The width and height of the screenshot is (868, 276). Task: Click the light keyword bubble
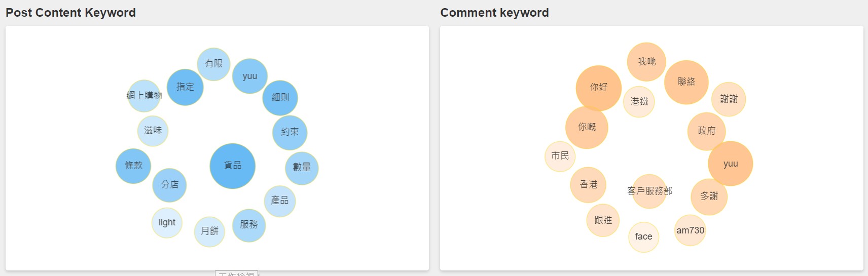tap(167, 223)
